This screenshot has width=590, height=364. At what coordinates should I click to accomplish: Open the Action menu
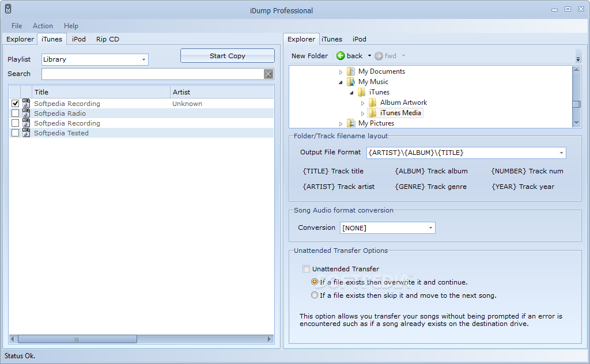(x=43, y=25)
